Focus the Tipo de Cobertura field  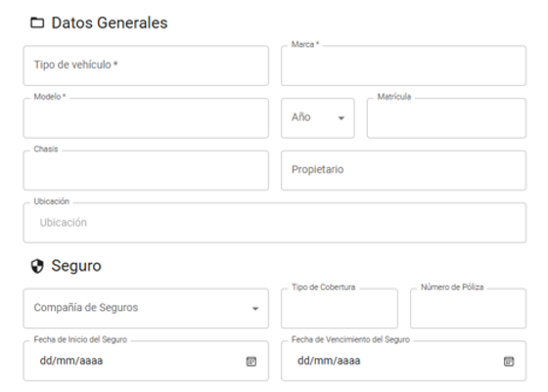pyautogui.click(x=340, y=309)
